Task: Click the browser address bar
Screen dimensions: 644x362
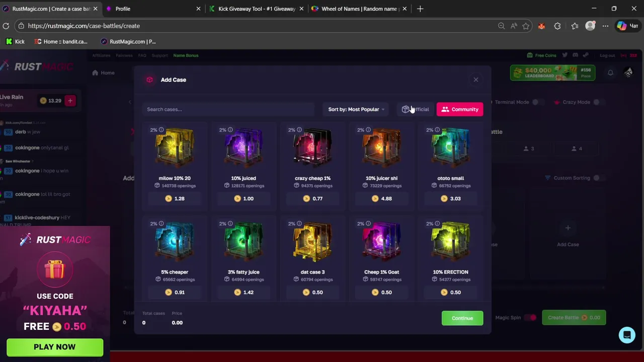Action: tap(257, 26)
